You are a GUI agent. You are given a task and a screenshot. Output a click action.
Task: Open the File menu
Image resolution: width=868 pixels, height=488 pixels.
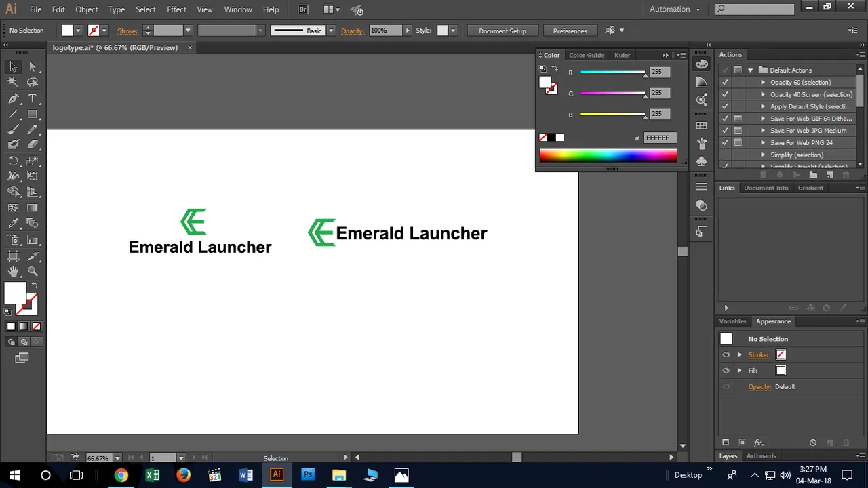pyautogui.click(x=35, y=9)
